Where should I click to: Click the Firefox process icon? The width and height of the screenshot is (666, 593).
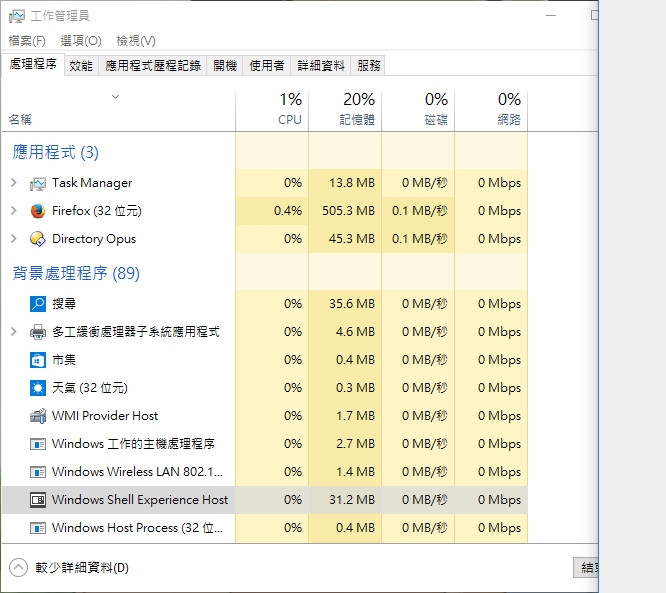point(38,211)
